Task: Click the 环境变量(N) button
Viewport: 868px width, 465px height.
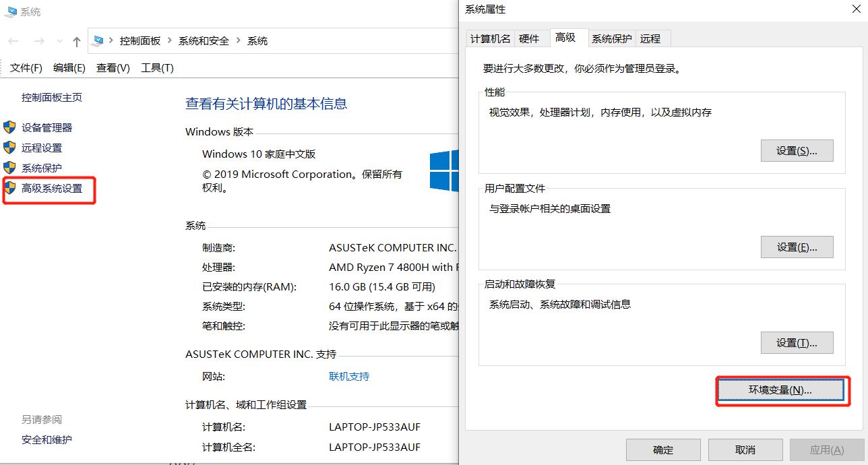Action: click(x=782, y=391)
